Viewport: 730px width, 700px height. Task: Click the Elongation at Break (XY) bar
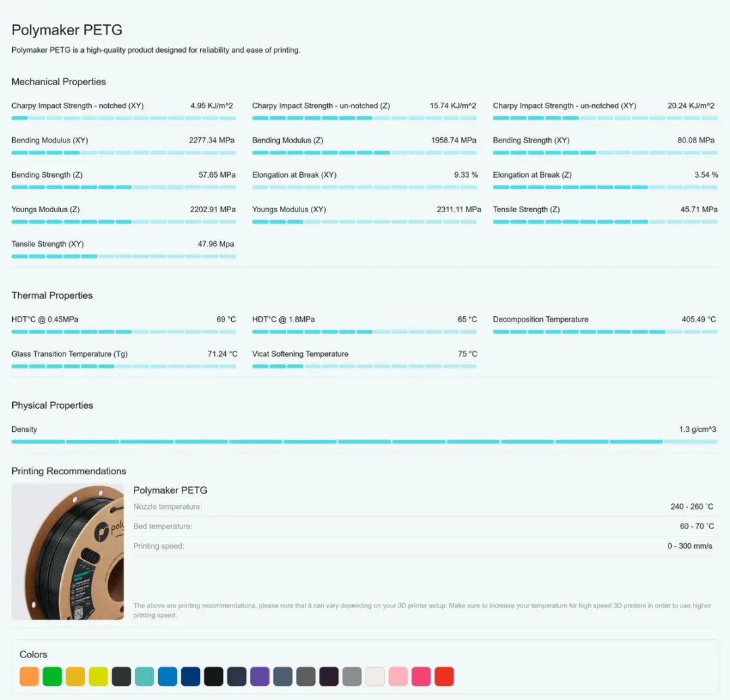pos(364,187)
